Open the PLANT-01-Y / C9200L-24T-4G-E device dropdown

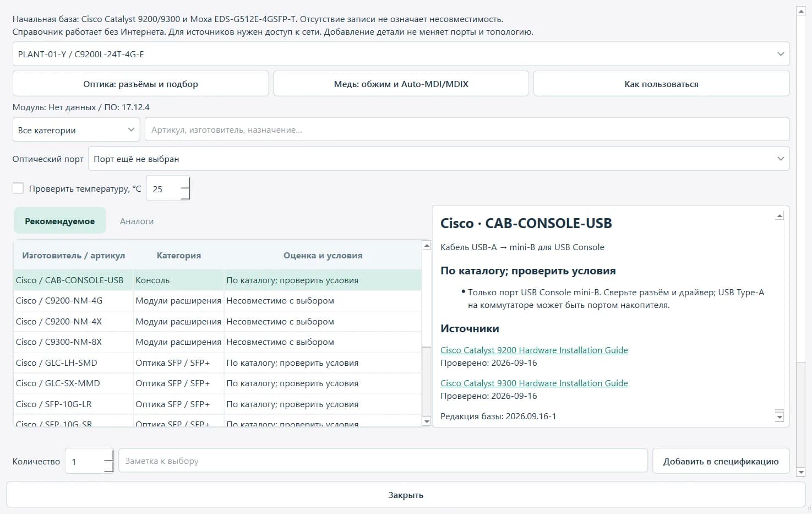pos(401,54)
